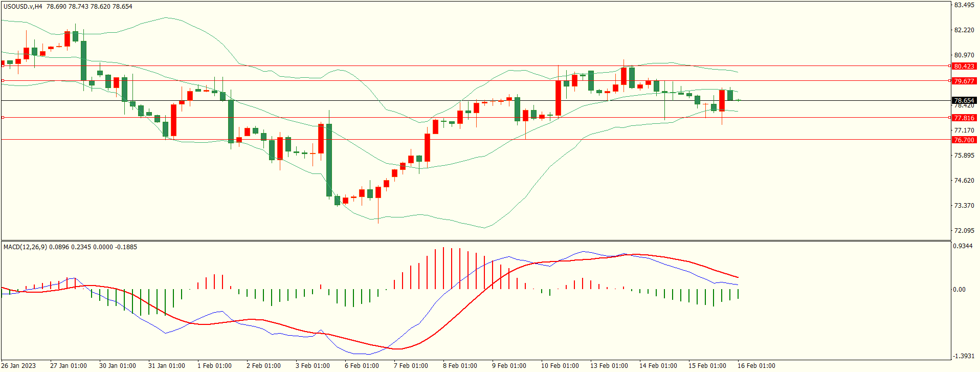This screenshot has width=980, height=372.
Task: Select the red 77.816 price level label
Action: coord(964,118)
